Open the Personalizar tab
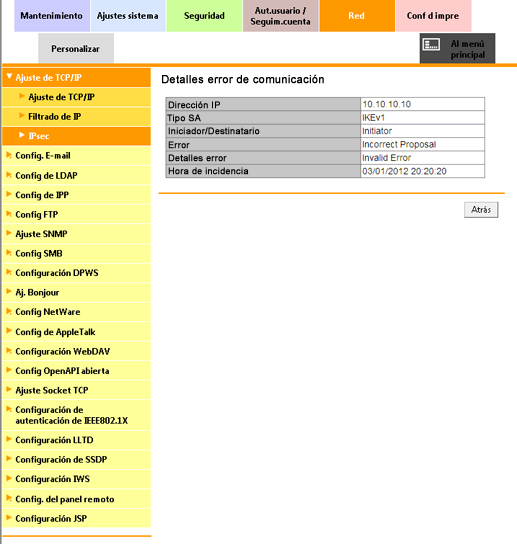This screenshot has width=517, height=544. (76, 48)
